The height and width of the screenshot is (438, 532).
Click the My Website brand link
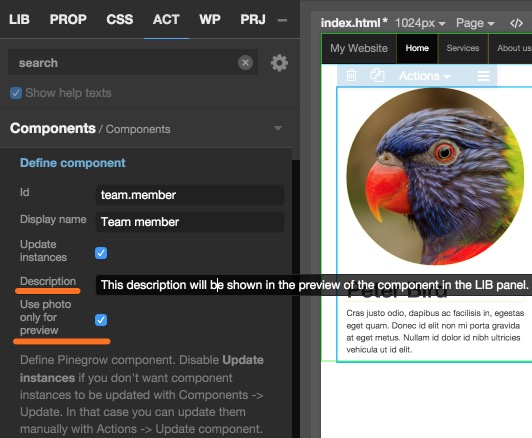tap(359, 48)
